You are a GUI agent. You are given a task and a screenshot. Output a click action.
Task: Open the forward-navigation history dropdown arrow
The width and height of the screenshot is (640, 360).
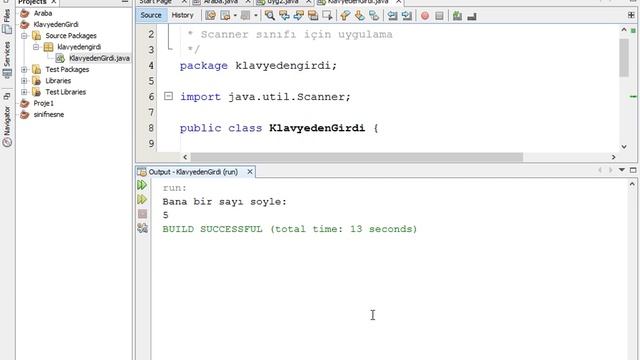click(x=256, y=16)
